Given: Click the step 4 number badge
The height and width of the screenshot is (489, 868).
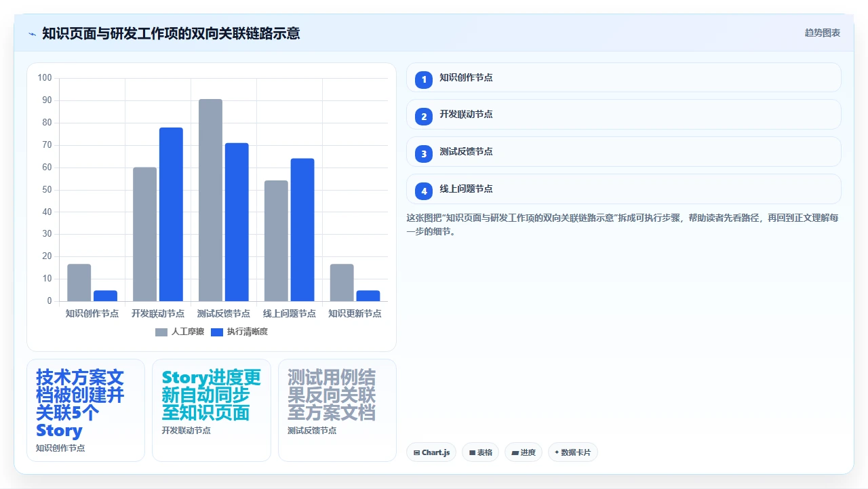Looking at the screenshot, I should coord(424,191).
